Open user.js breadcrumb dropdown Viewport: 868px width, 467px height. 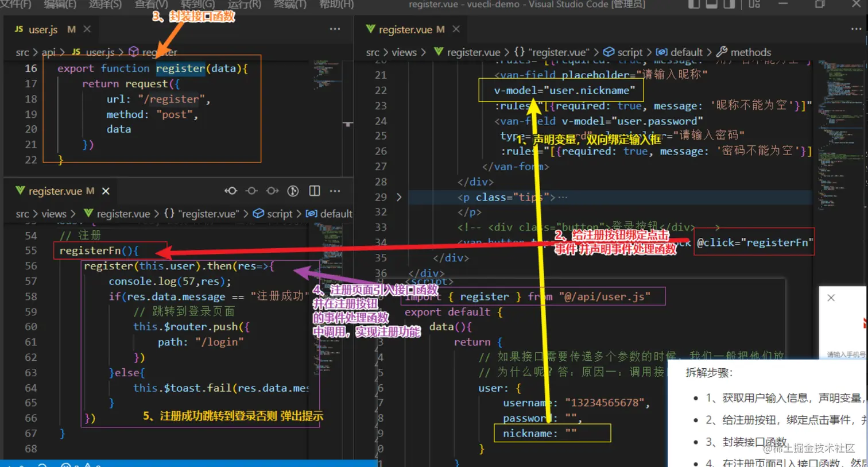click(x=100, y=52)
